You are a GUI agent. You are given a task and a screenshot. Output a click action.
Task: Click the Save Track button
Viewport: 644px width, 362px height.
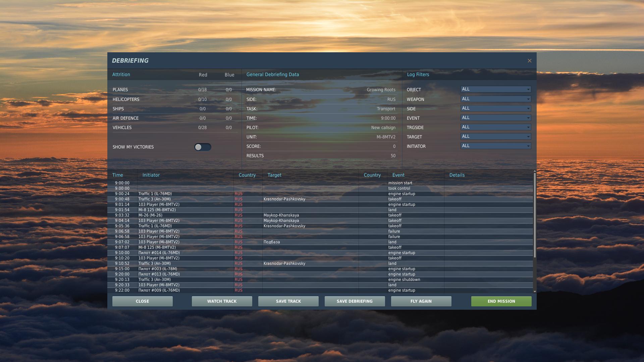pyautogui.click(x=288, y=301)
